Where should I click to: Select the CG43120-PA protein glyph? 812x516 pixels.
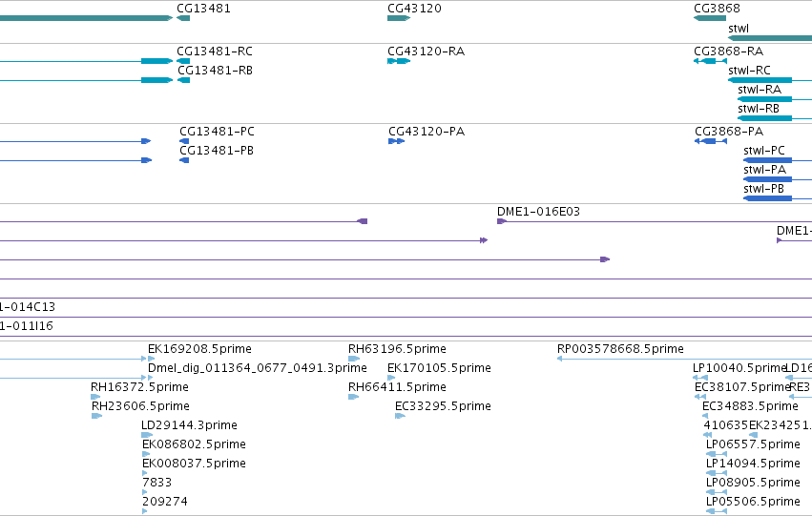point(396,141)
